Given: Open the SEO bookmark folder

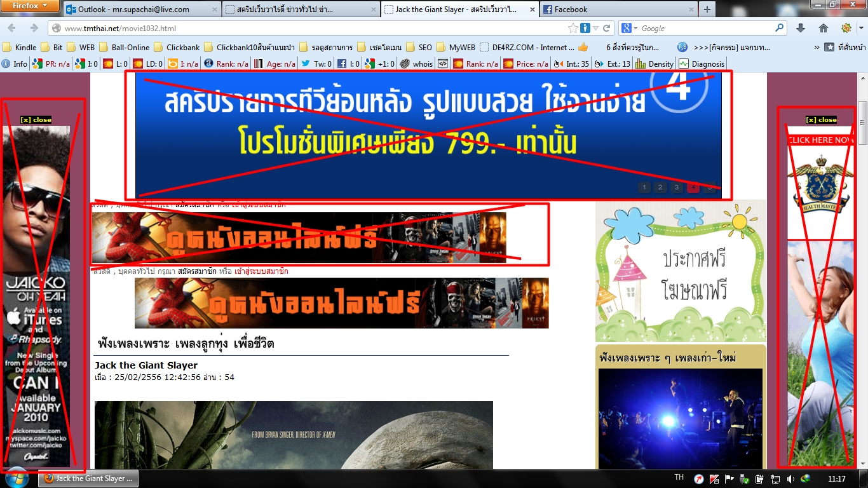Looking at the screenshot, I should (x=419, y=47).
